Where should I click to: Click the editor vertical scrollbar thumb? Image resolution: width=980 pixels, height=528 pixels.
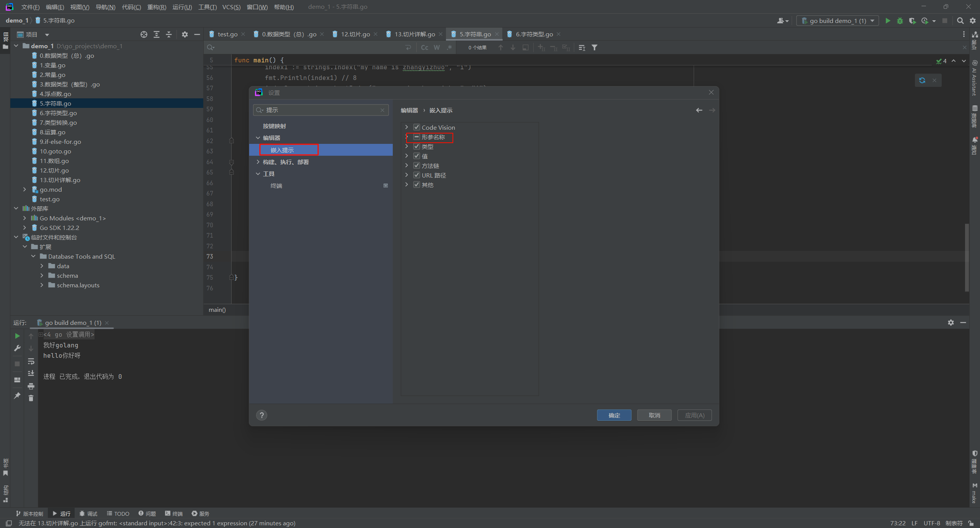[x=967, y=257]
